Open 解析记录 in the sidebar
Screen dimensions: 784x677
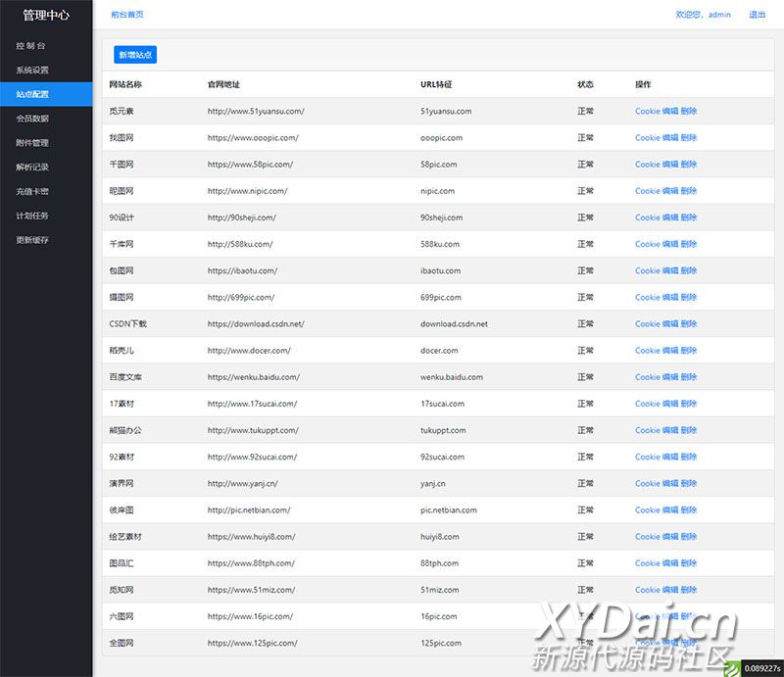[32, 167]
